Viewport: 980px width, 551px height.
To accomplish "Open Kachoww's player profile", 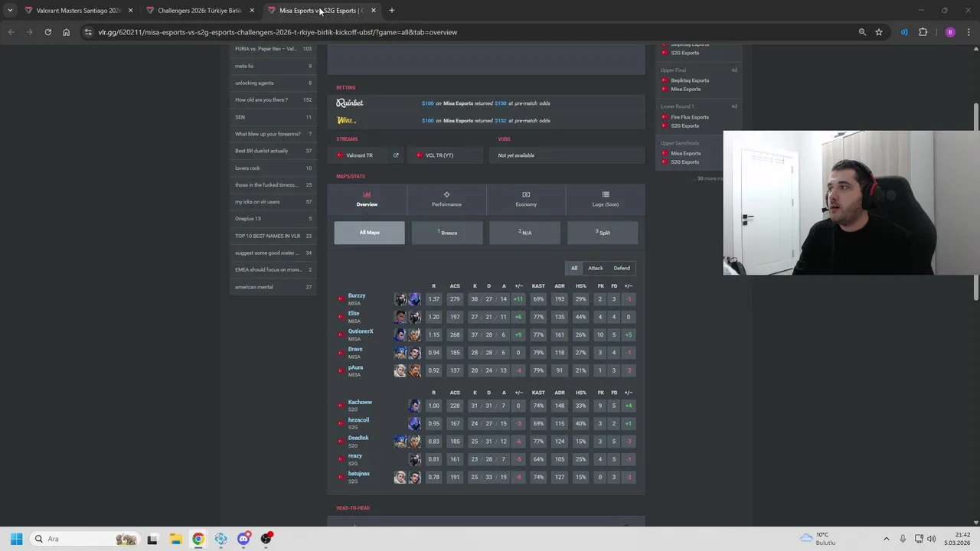I will (360, 402).
